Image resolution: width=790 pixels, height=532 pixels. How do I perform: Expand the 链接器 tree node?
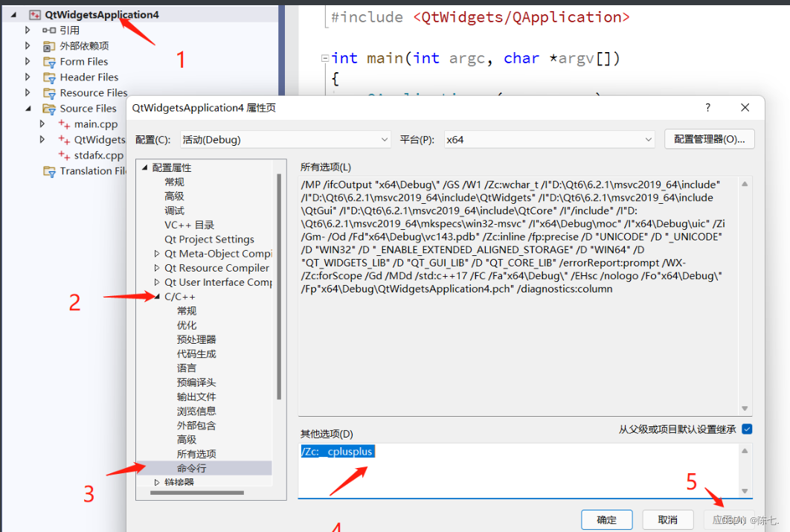click(157, 482)
